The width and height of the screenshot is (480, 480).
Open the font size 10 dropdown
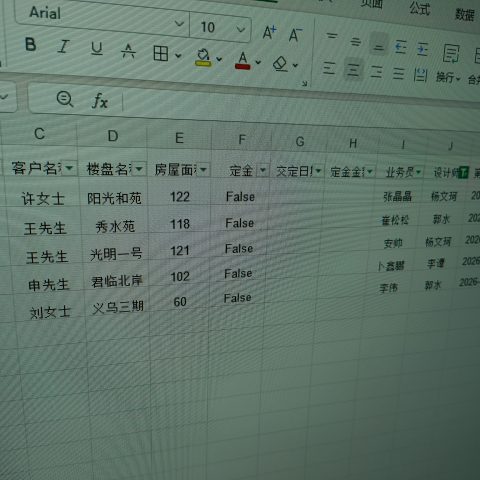pyautogui.click(x=240, y=29)
